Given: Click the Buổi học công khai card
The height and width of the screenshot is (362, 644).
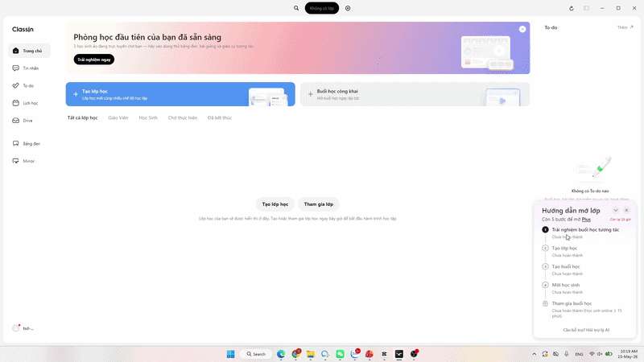Looking at the screenshot, I should click(415, 94).
